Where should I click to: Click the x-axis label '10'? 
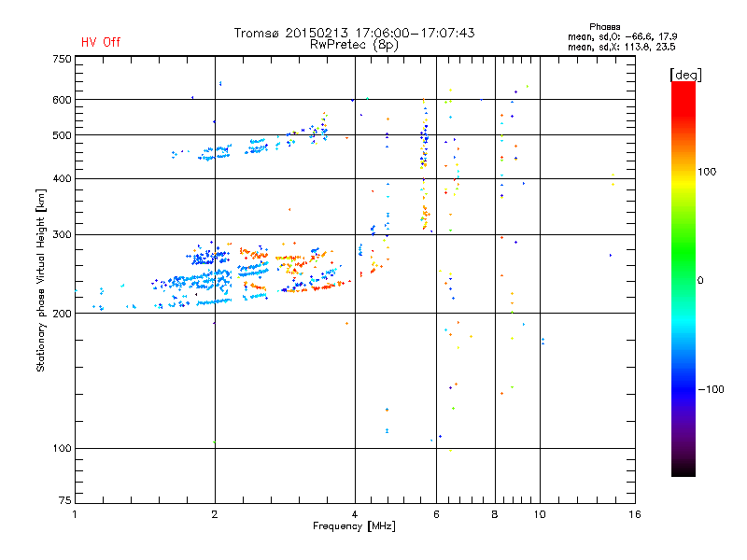[540, 515]
